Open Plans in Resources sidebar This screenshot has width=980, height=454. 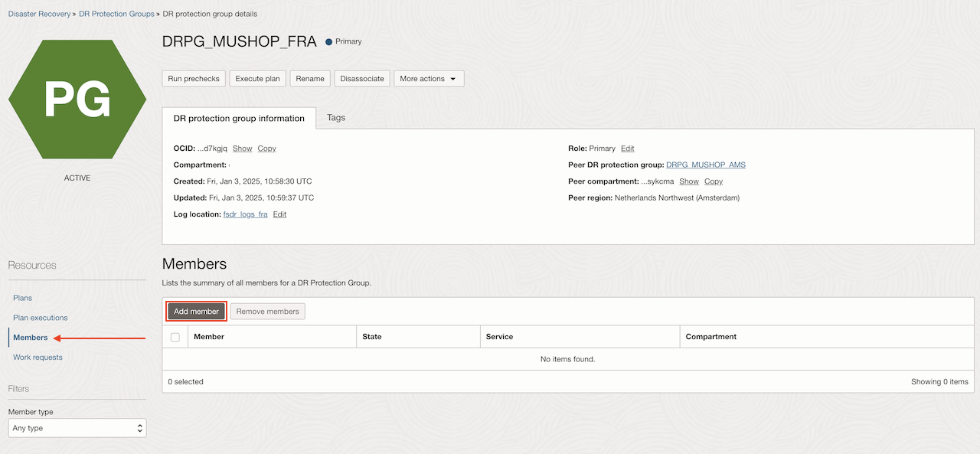tap(23, 298)
